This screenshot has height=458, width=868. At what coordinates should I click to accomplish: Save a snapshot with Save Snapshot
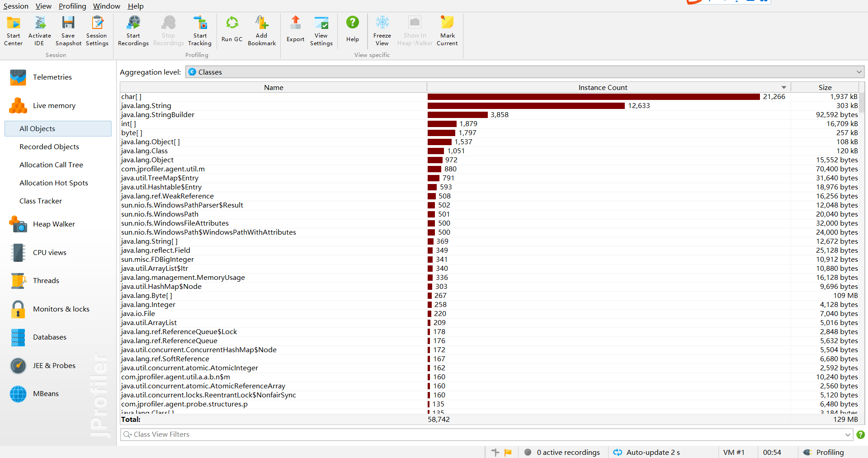coord(68,30)
